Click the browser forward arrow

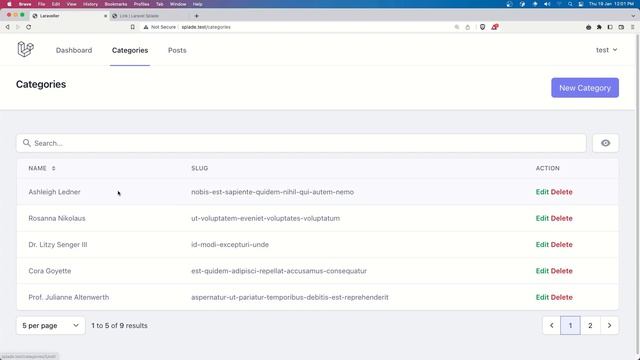(18, 27)
